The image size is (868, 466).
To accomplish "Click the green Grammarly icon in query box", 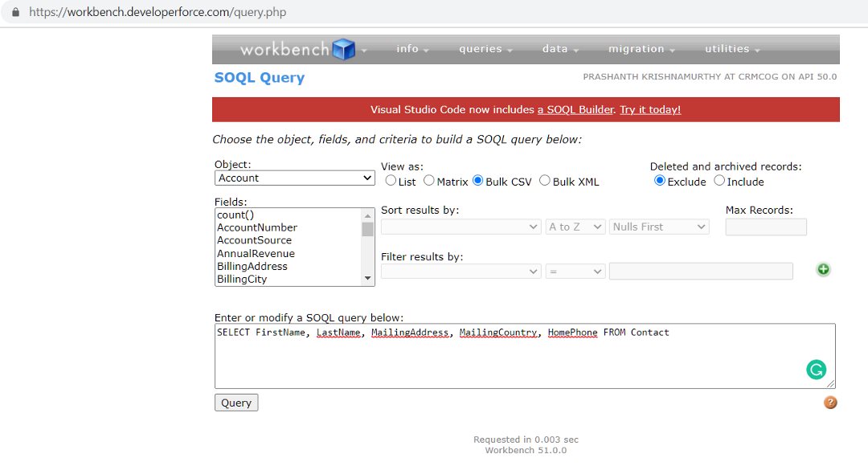I will click(x=816, y=369).
